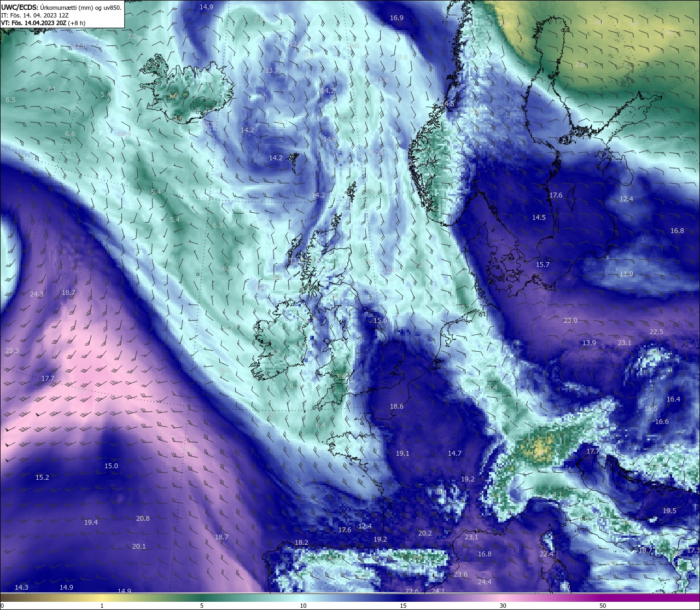Select the 18.6 value over France

396,406
